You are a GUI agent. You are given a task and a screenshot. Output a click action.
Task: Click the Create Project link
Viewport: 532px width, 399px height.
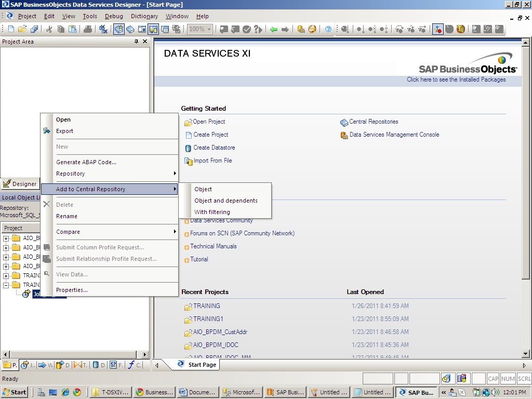211,135
